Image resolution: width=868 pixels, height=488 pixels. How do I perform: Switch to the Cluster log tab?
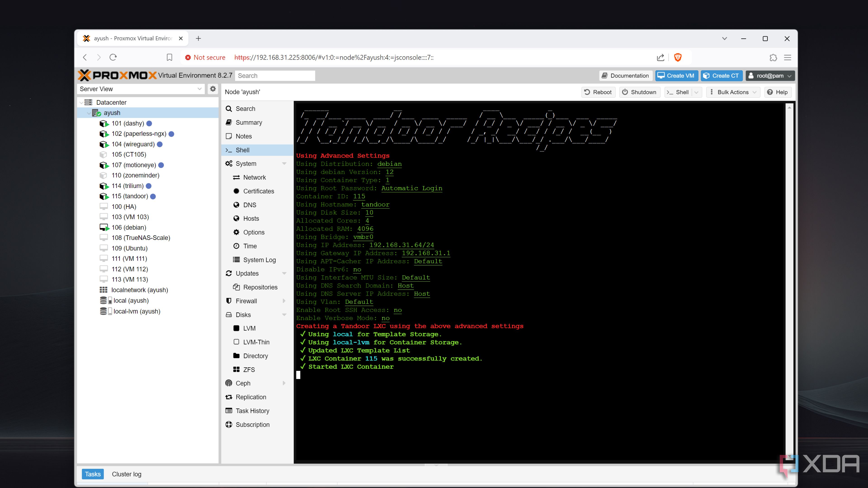126,474
